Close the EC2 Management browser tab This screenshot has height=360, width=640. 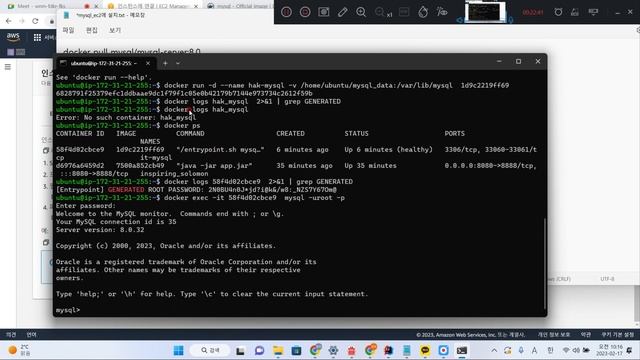[196, 6]
